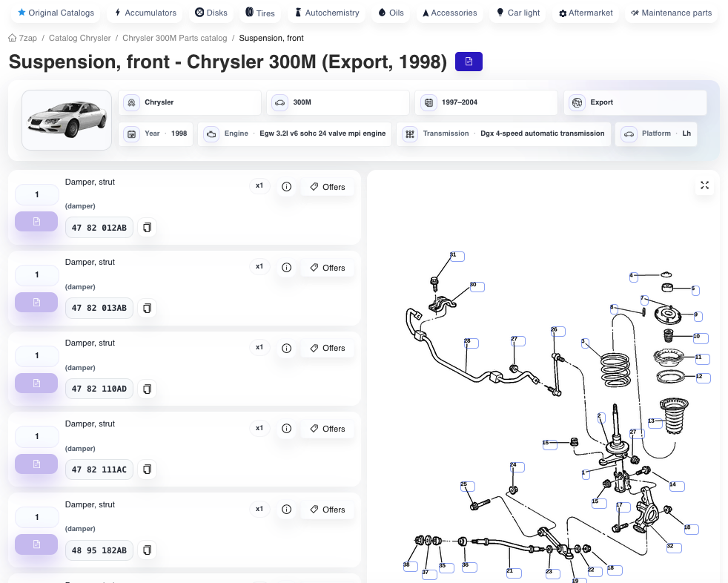Viewport: 728px width, 583px height.
Task: Select the Chrysler brand field
Action: coord(190,102)
